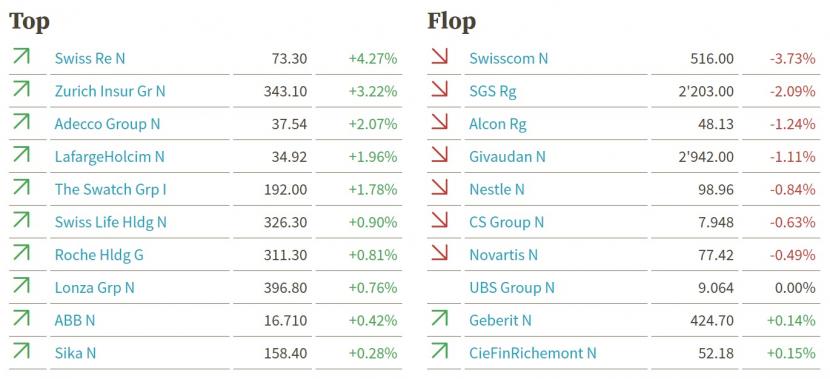Click the Alcon Rg percentage change -1.24%

pos(792,124)
